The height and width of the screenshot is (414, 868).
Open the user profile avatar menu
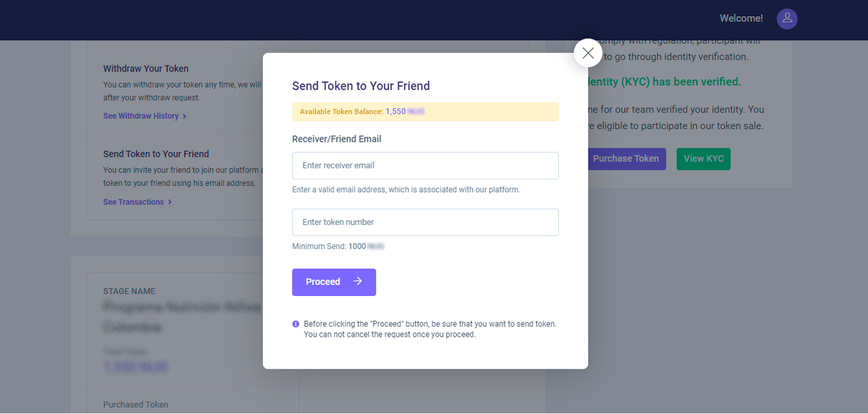[x=787, y=19]
